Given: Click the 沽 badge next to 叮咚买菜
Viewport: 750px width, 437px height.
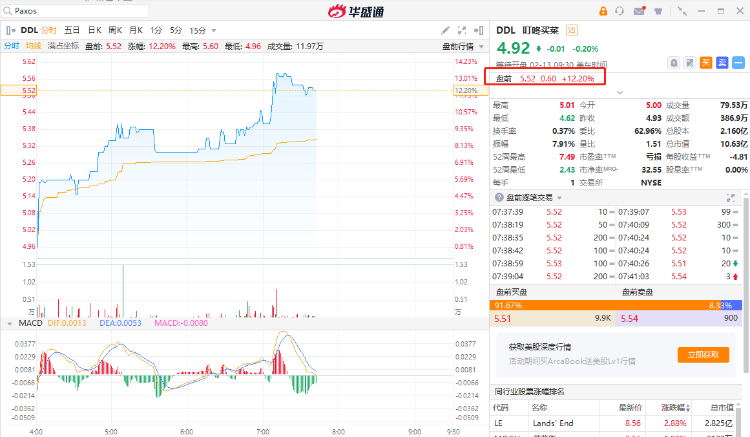Looking at the screenshot, I should (x=572, y=31).
